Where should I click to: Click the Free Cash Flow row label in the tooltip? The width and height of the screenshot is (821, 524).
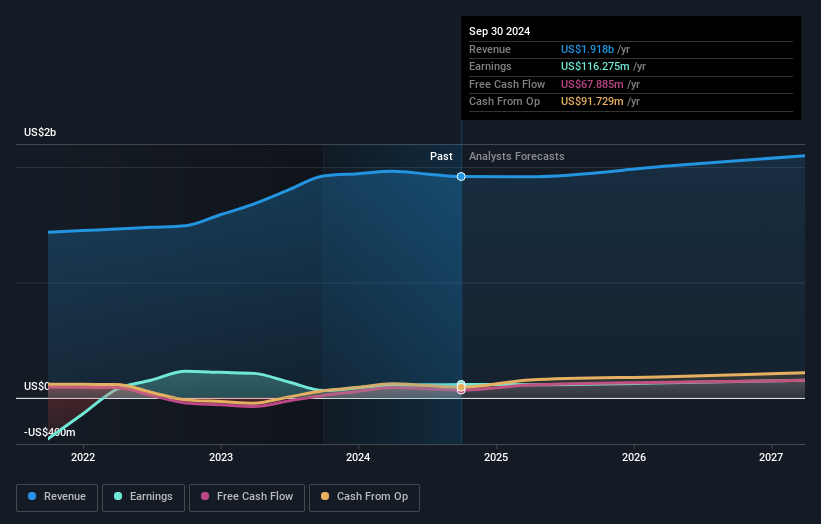tap(507, 84)
